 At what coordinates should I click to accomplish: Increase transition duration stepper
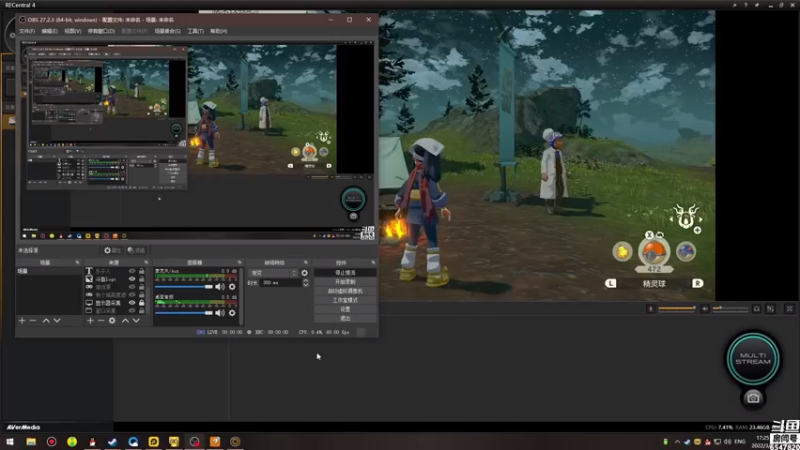pos(306,281)
